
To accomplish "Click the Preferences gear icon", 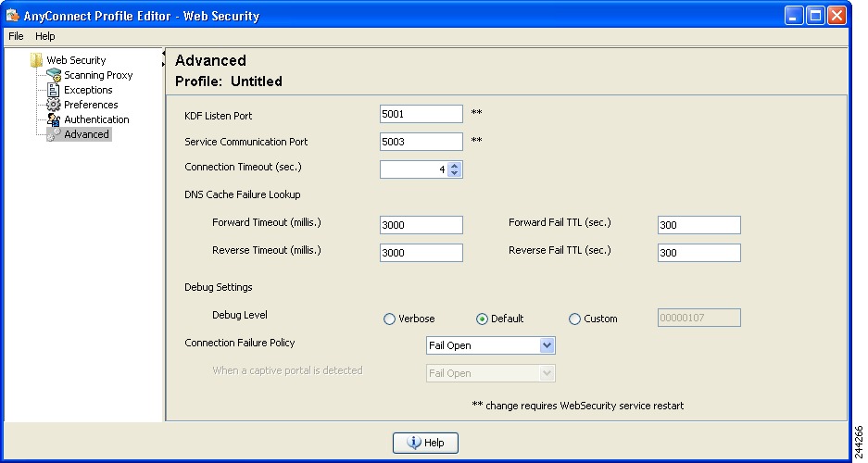I will pyautogui.click(x=53, y=105).
